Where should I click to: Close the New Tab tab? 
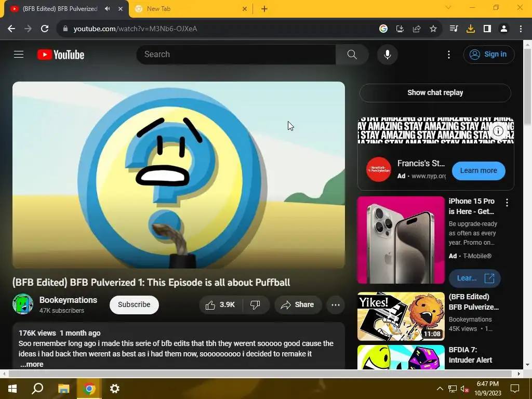[244, 9]
